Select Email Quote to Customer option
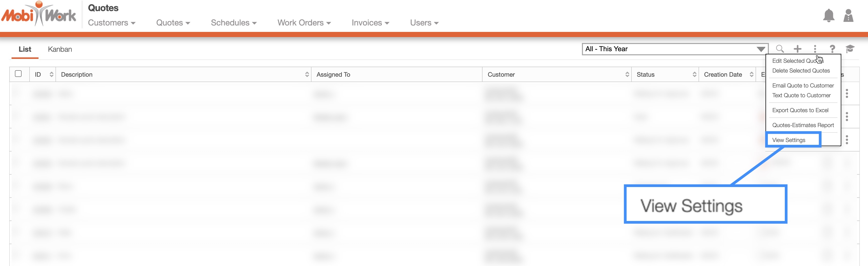 pos(803,86)
